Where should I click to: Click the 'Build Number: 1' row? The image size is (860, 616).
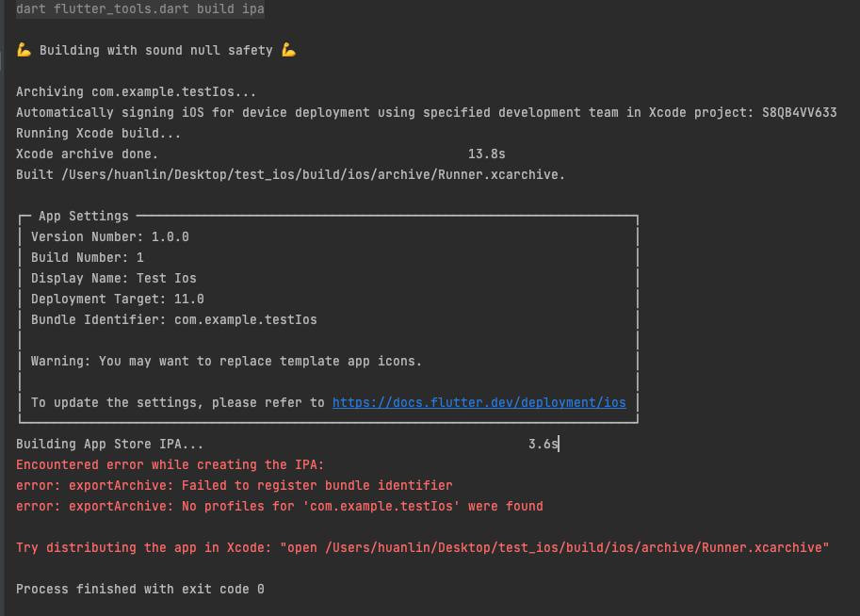click(x=88, y=258)
